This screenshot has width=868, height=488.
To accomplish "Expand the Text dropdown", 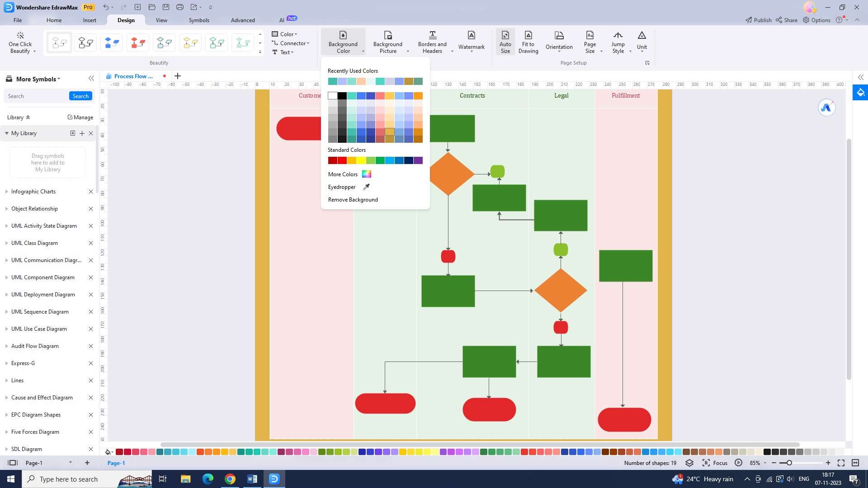I will tap(283, 52).
